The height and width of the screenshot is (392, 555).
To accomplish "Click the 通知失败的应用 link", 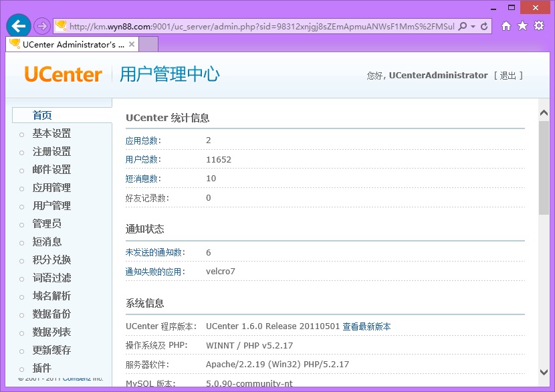I will (x=154, y=272).
